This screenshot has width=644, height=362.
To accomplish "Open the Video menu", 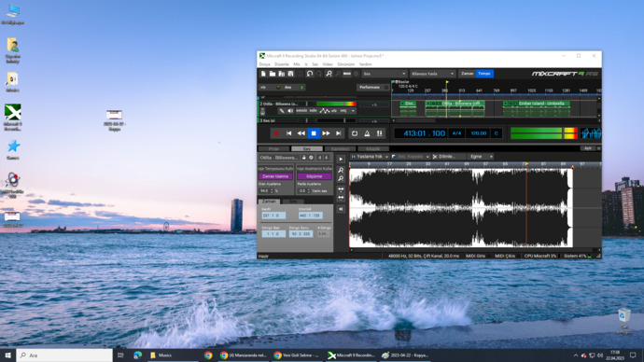I will click(328, 64).
